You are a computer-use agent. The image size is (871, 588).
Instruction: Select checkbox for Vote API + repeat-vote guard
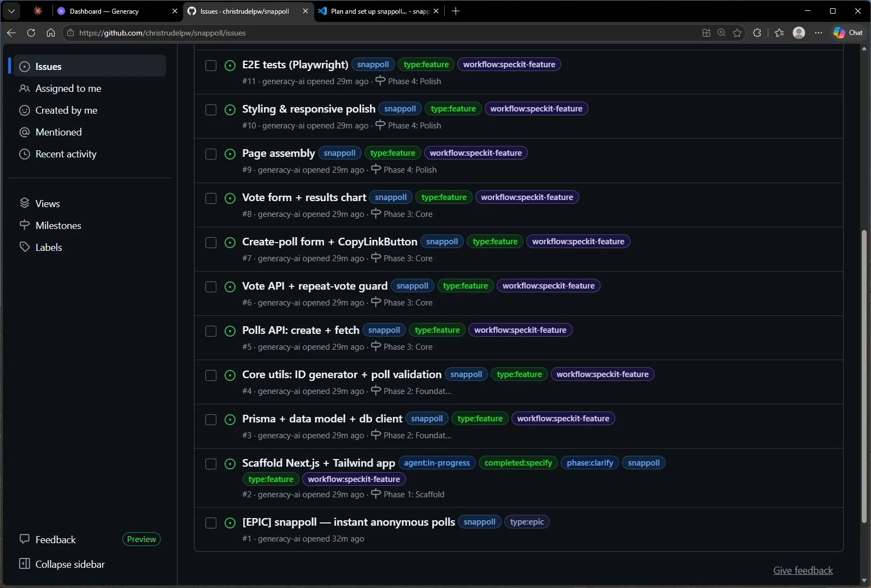(211, 287)
